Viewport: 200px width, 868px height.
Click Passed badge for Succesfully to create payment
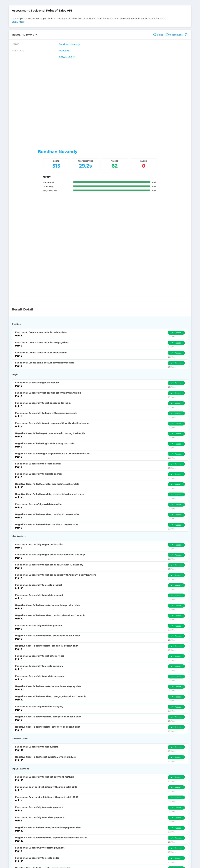click(176, 807)
